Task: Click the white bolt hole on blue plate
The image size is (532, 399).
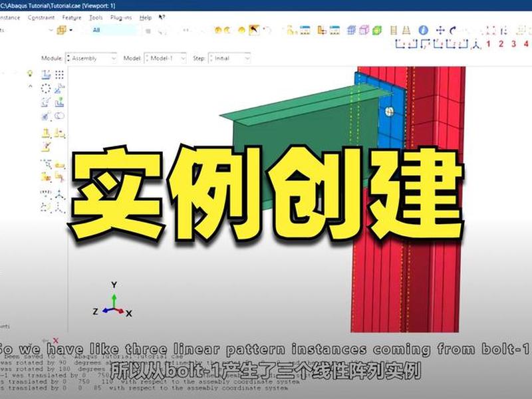Action: tap(390, 111)
